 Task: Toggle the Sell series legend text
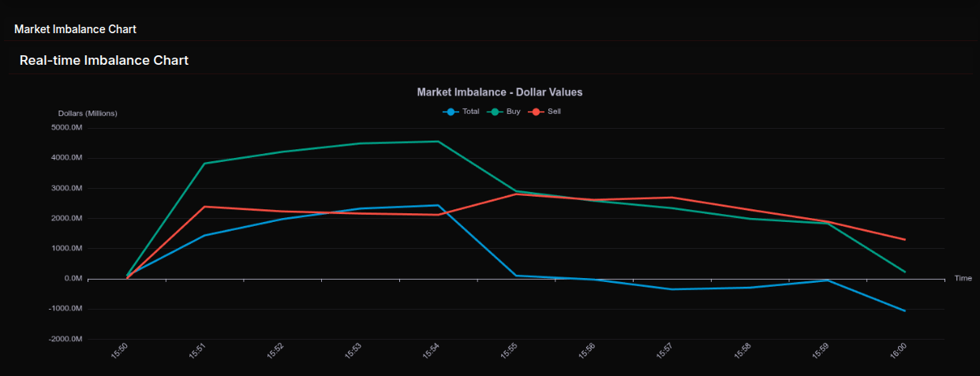click(x=554, y=111)
